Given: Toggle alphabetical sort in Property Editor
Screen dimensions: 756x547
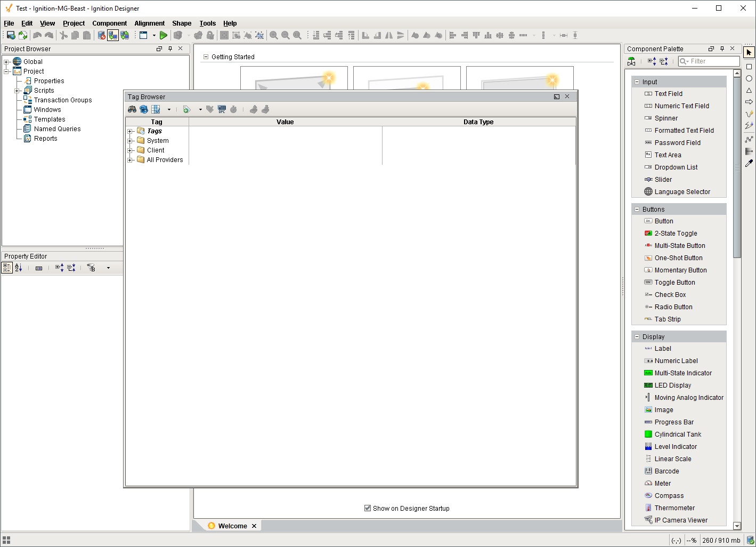Looking at the screenshot, I should coord(19,268).
